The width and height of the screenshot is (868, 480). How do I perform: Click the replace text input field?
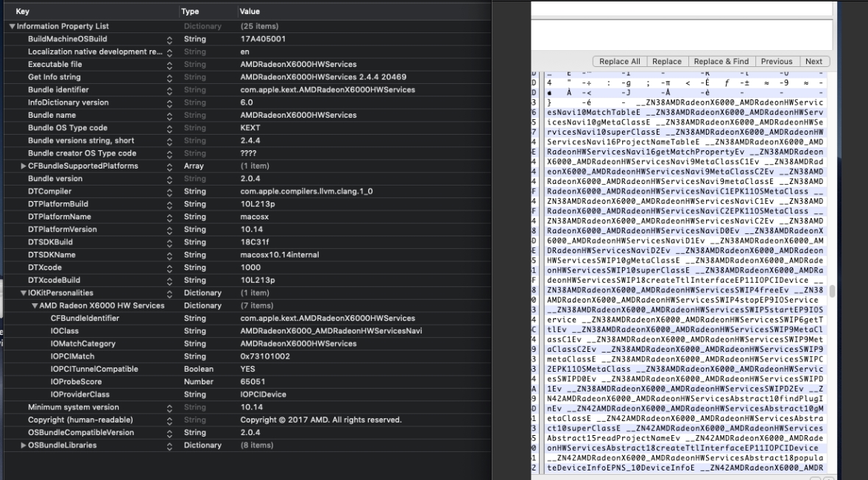pos(682,35)
